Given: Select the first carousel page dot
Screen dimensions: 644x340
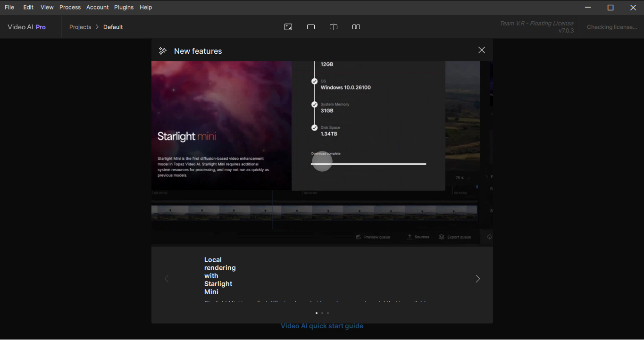Looking at the screenshot, I should [317, 313].
